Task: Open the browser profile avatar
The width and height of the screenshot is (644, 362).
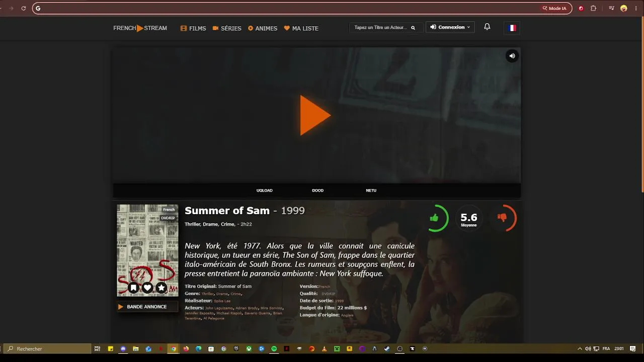Action: coord(624,8)
